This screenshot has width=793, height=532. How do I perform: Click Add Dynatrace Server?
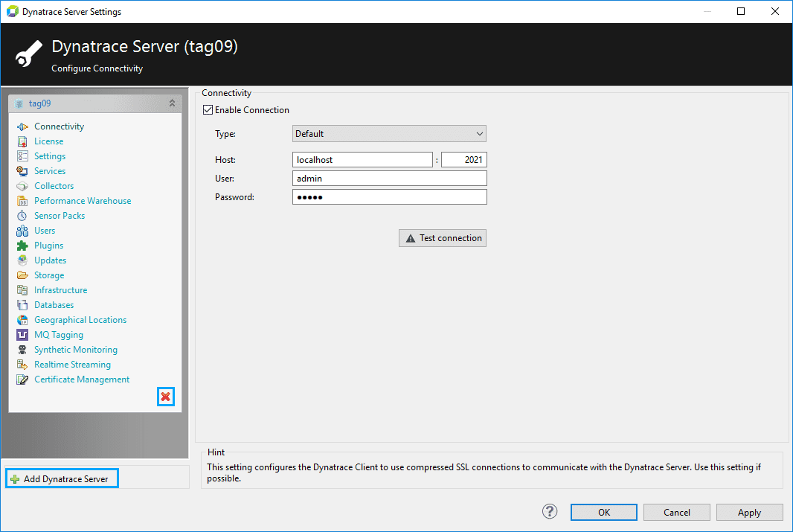[62, 478]
